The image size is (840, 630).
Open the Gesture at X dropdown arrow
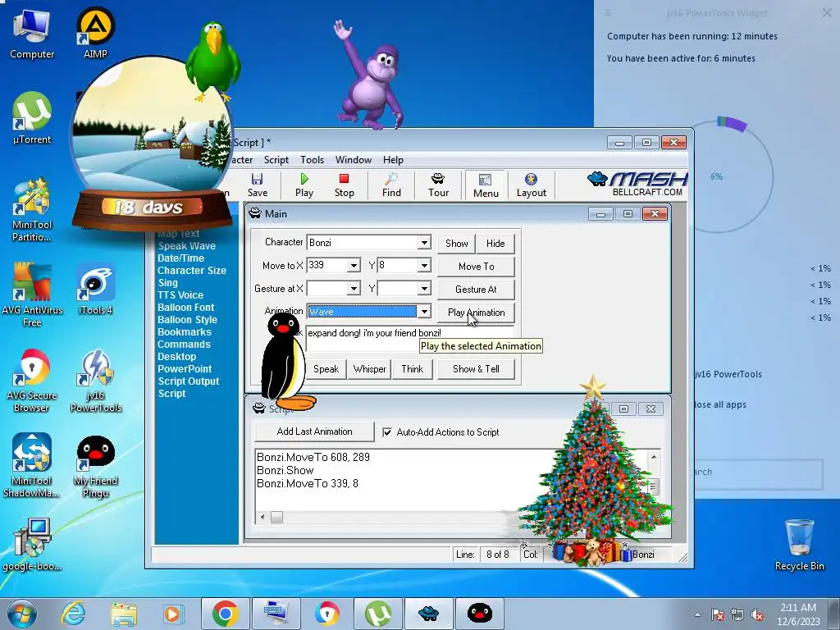coord(354,289)
